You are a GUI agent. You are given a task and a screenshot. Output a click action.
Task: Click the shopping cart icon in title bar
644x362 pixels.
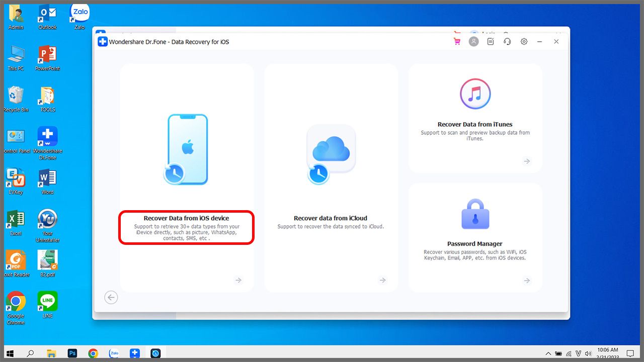pos(457,42)
